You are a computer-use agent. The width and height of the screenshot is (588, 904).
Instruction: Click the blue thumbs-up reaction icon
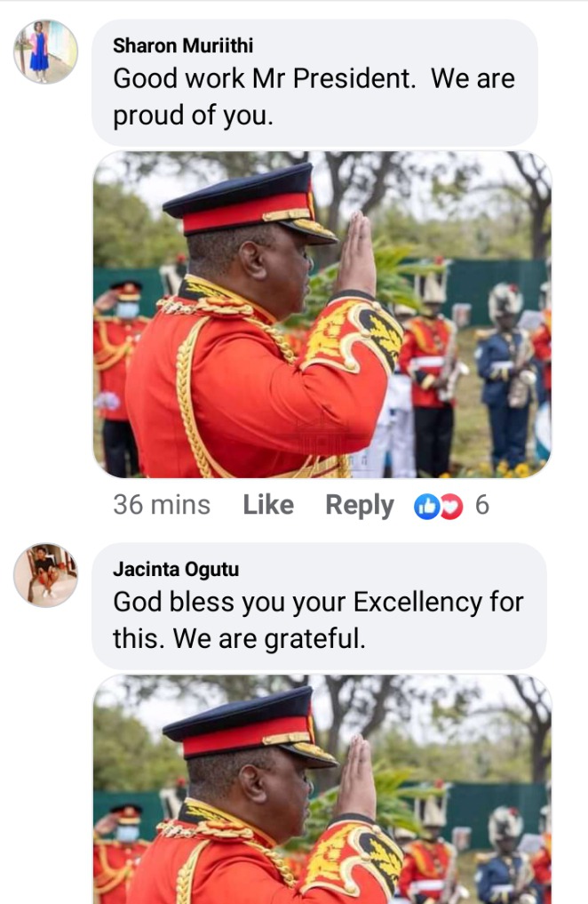pos(426,506)
